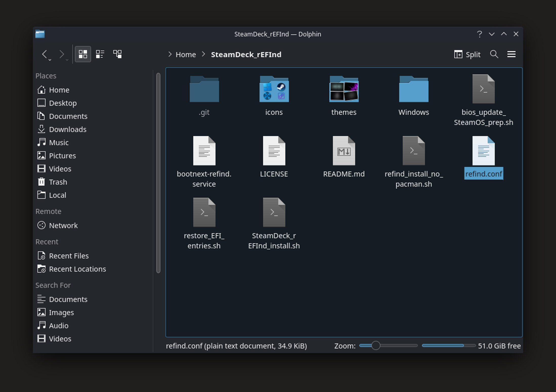Select the icons folder
Viewport: 556px width, 392px height.
274,89
